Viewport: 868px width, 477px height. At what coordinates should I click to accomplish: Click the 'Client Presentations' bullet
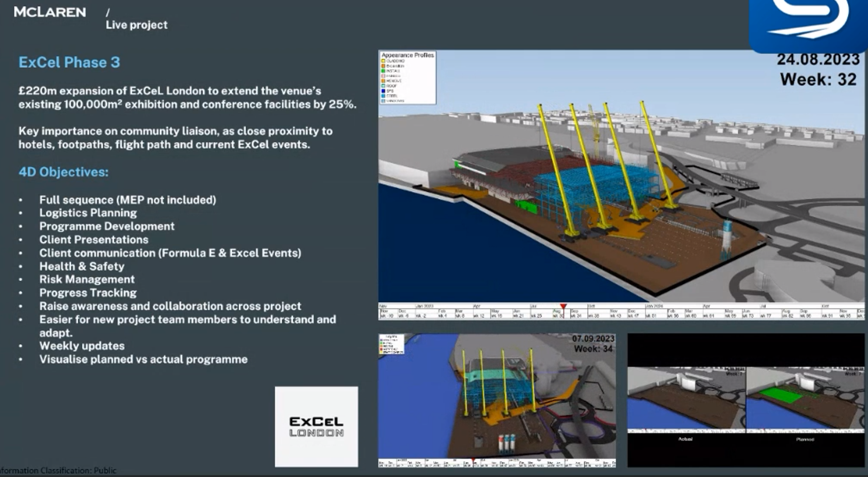pyautogui.click(x=94, y=240)
